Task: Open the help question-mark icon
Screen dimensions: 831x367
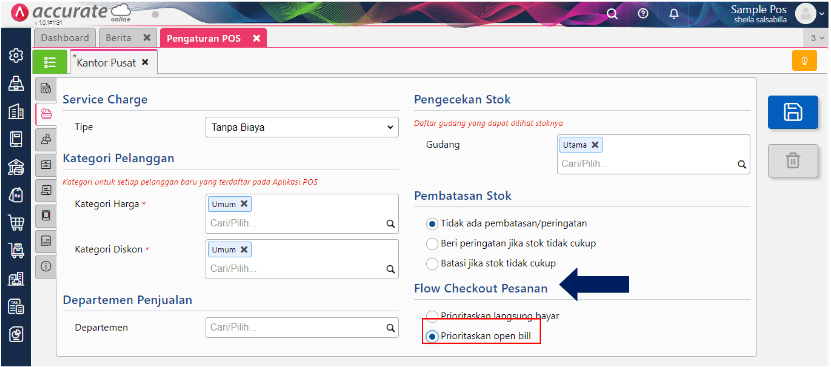Action: tap(643, 14)
